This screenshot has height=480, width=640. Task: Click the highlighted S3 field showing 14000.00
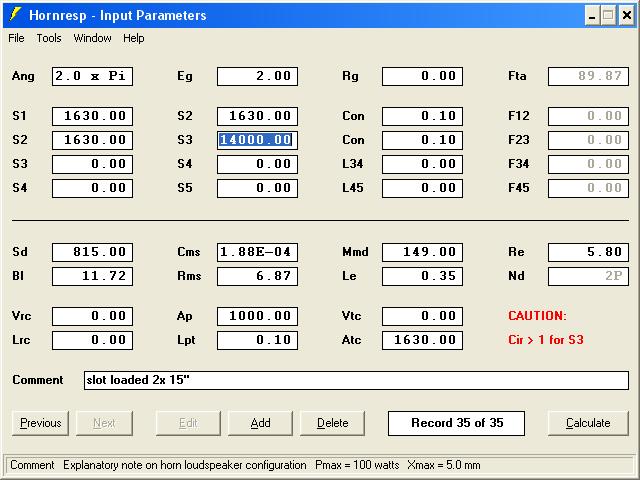click(258, 140)
